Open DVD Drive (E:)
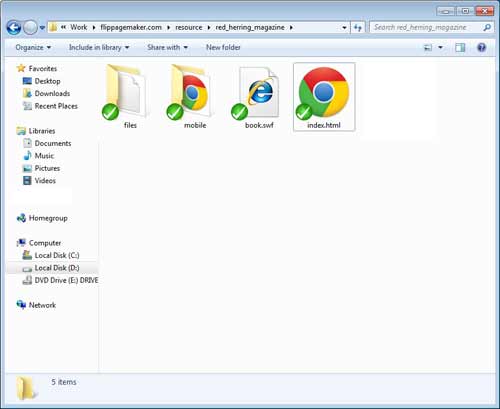 pos(66,280)
